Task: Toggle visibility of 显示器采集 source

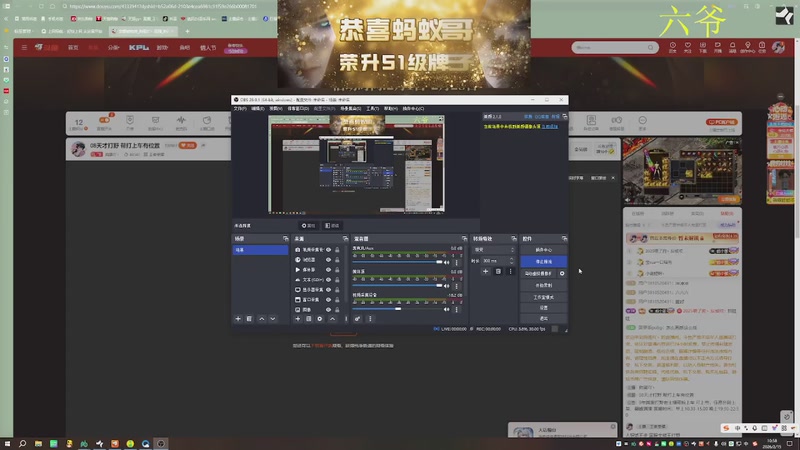Action: point(329,290)
